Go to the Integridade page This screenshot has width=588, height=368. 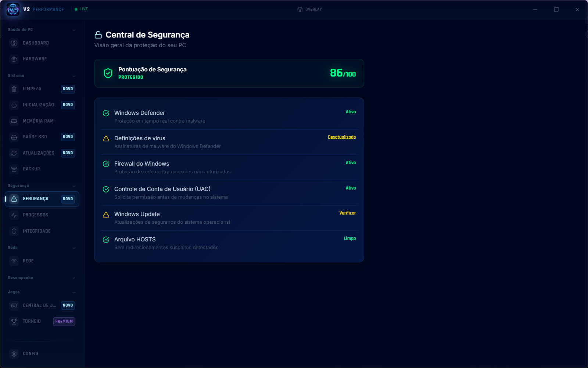tap(42, 231)
